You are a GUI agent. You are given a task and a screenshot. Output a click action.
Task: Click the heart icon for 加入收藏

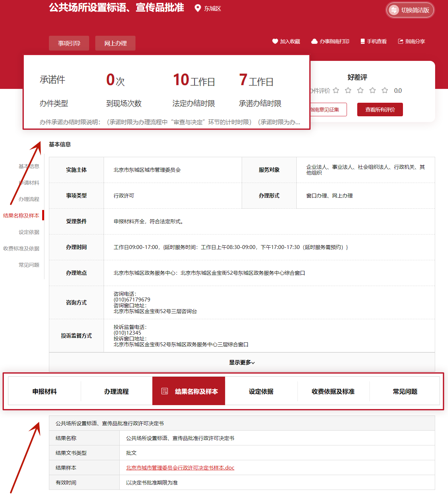pyautogui.click(x=275, y=41)
